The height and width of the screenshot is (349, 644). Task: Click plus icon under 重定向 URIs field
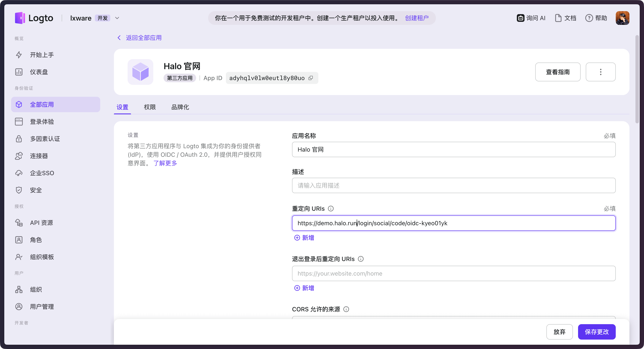pyautogui.click(x=297, y=238)
